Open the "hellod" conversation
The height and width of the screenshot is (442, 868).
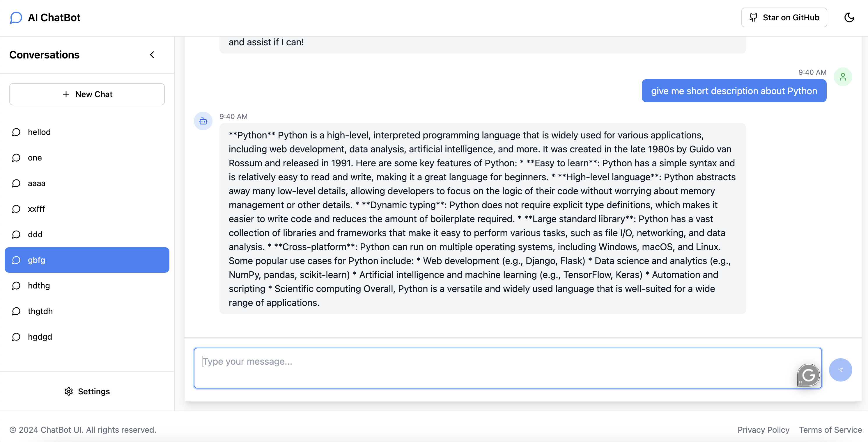39,132
